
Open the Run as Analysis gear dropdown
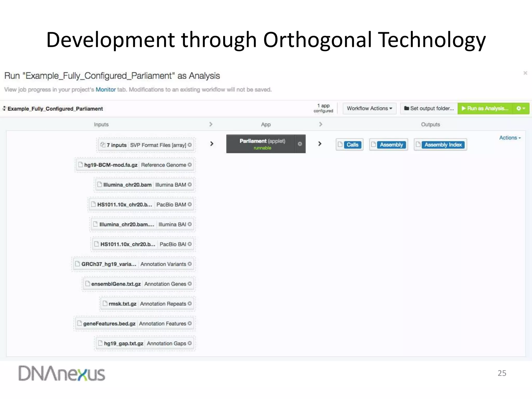point(521,109)
